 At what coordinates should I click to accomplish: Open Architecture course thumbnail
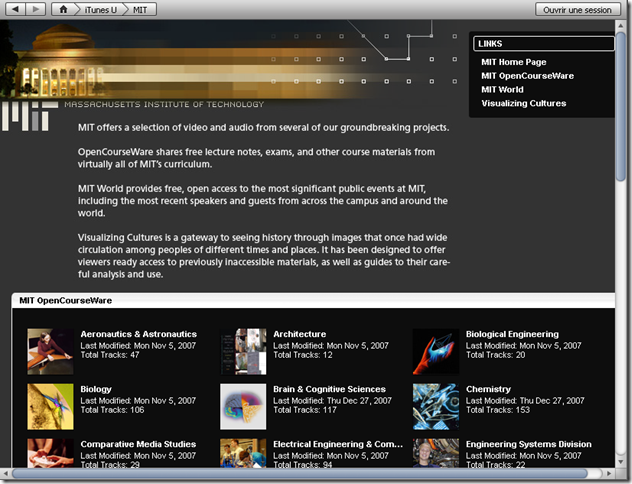coord(243,351)
